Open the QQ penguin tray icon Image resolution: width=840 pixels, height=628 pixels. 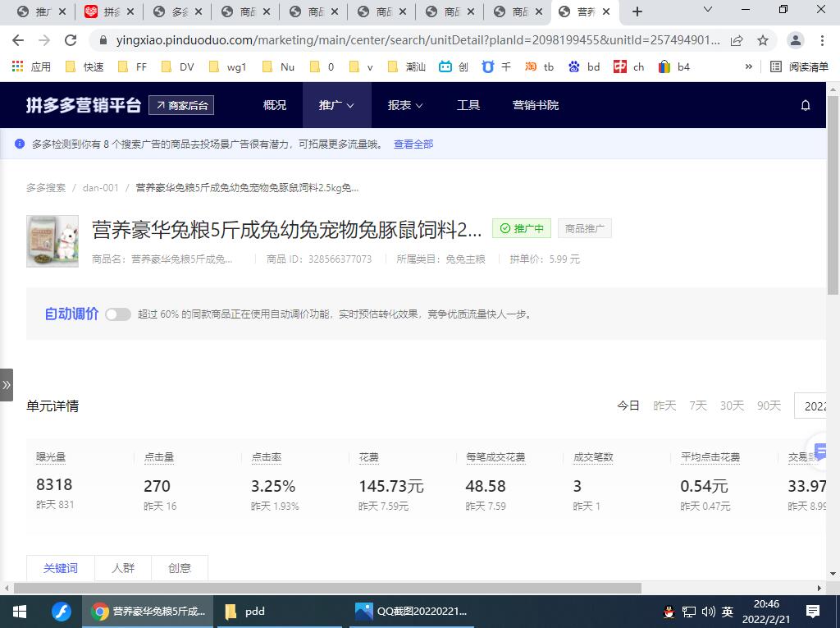tap(669, 612)
